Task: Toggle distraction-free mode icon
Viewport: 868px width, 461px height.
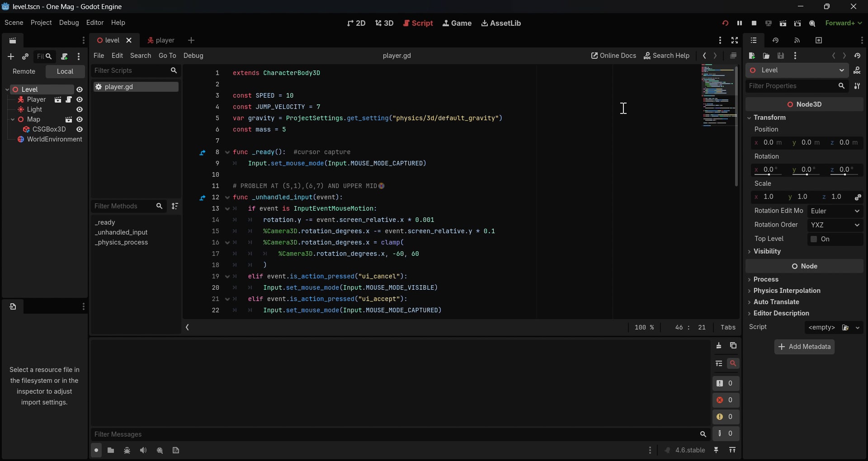Action: pos(735,41)
